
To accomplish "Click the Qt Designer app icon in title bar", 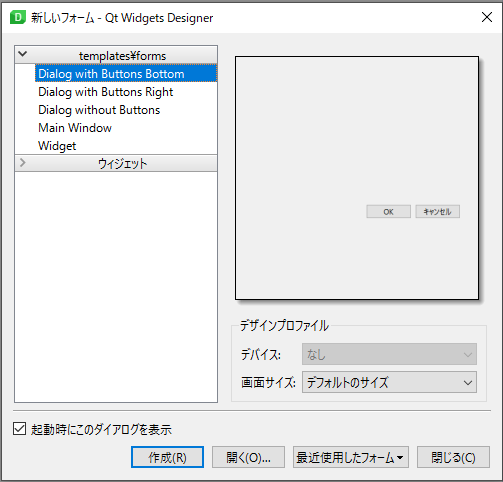I will click(18, 17).
